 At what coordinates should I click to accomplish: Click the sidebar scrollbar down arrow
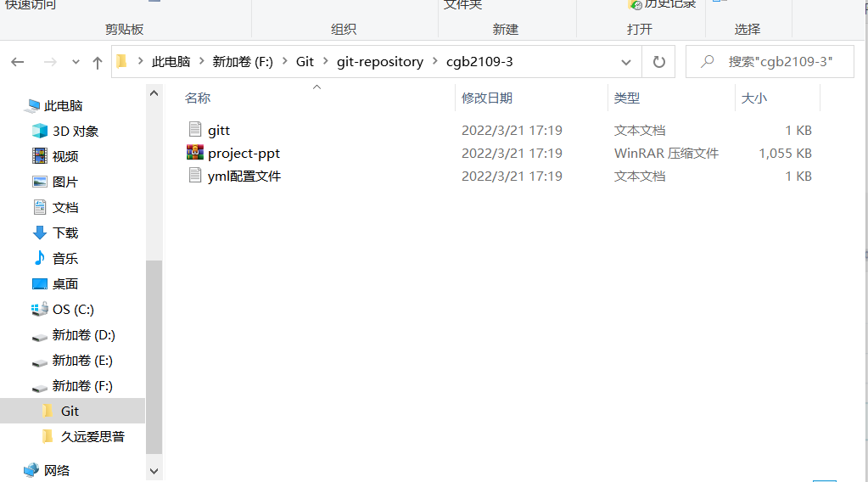tap(154, 472)
